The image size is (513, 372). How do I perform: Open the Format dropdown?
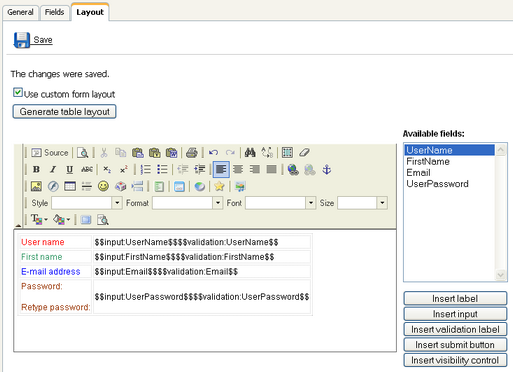[x=218, y=203]
